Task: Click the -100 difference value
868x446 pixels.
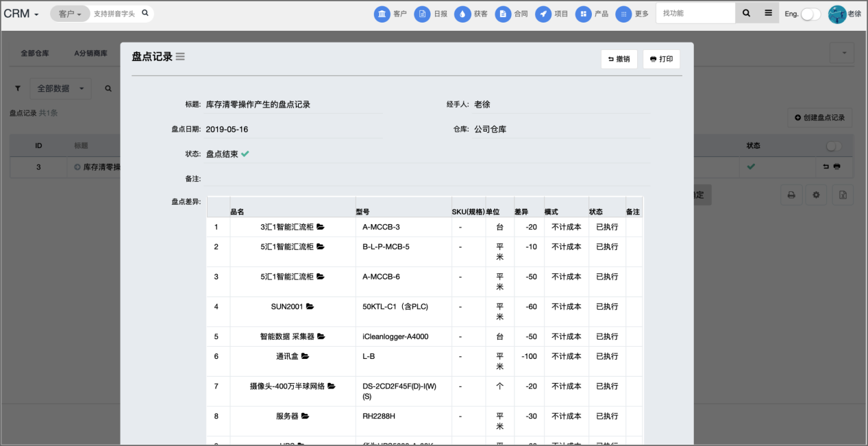Action: [529, 356]
